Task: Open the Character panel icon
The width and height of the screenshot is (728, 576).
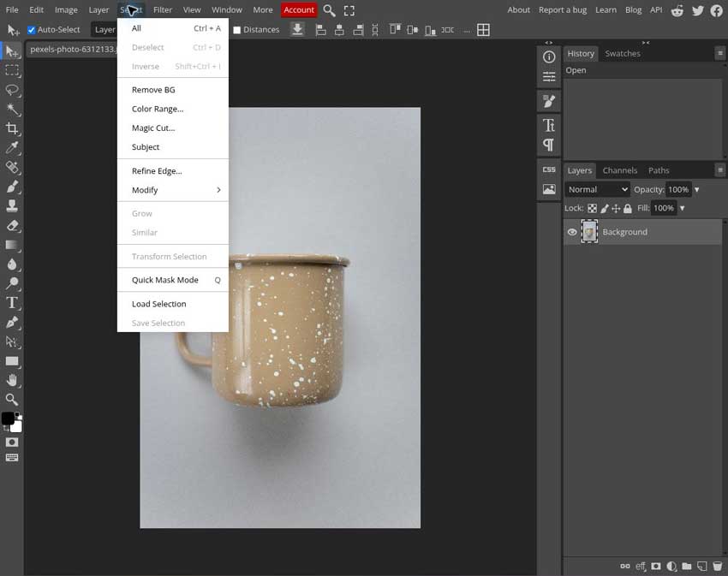Action: click(x=549, y=125)
